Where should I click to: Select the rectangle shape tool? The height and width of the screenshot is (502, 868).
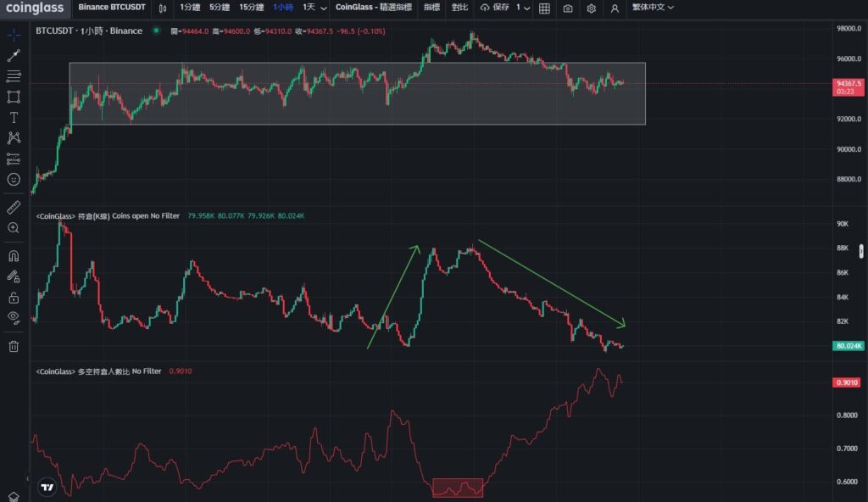tap(14, 97)
